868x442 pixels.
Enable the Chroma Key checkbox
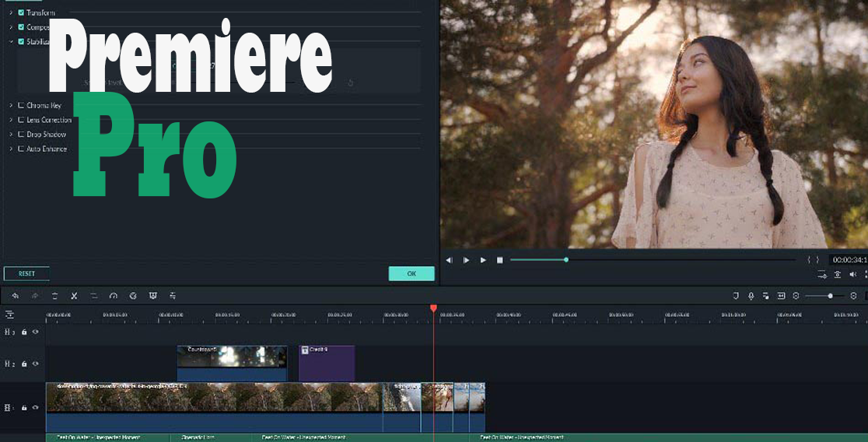point(21,105)
